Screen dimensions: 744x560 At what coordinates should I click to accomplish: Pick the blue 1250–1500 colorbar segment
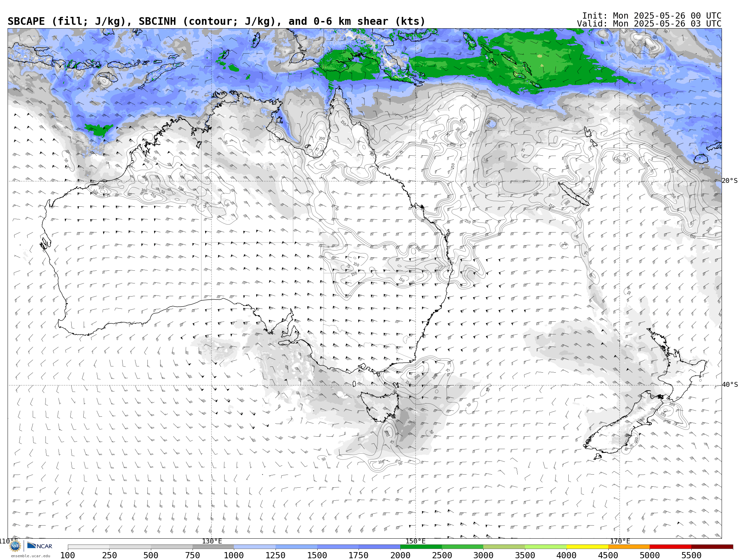pos(296,547)
